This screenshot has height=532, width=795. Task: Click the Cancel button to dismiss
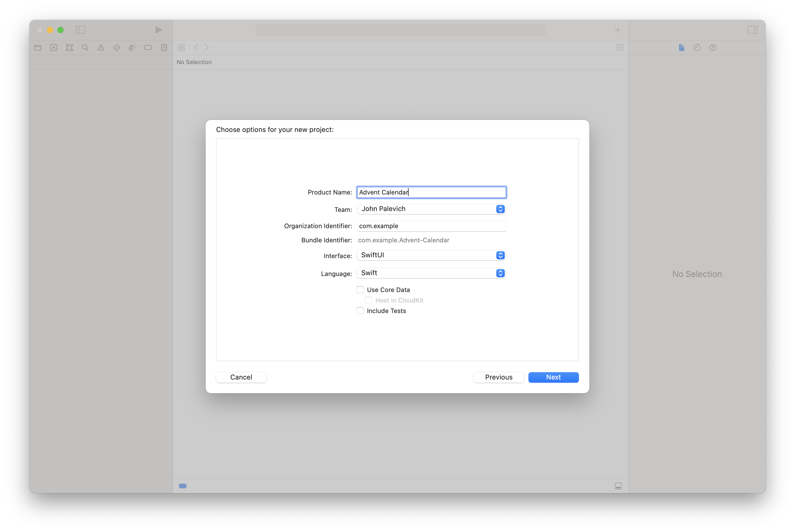[x=241, y=376]
